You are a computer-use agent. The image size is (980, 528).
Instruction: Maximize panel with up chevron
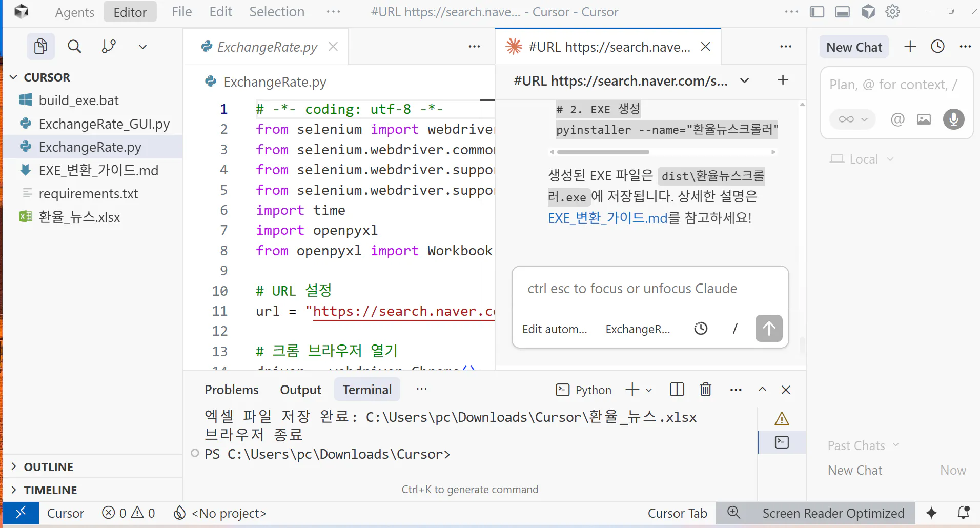(x=762, y=390)
